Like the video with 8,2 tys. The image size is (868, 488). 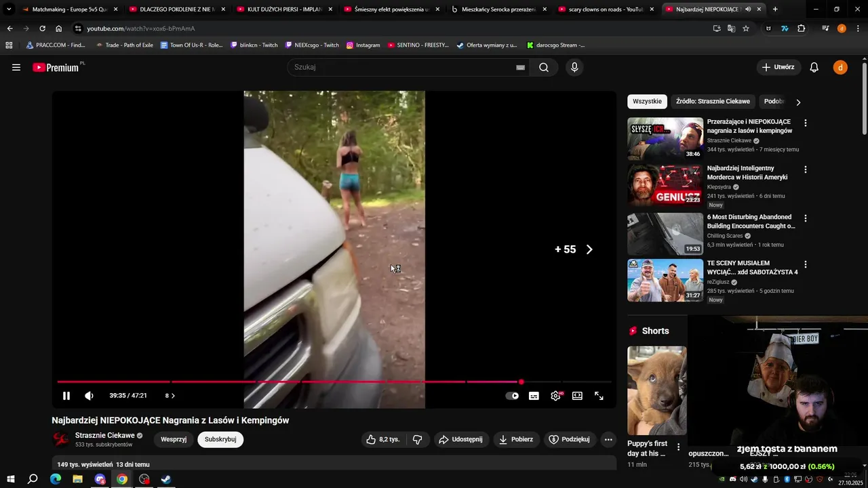tap(383, 439)
